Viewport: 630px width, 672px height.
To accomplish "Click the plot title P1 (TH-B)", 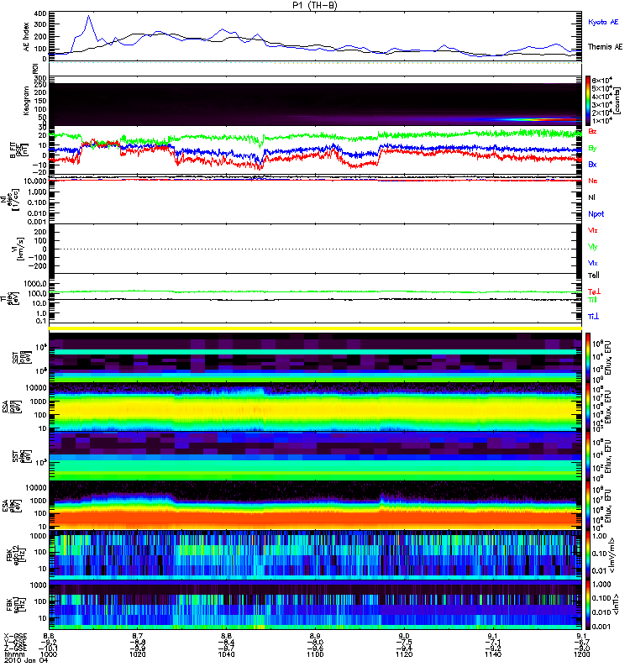I will [x=315, y=5].
